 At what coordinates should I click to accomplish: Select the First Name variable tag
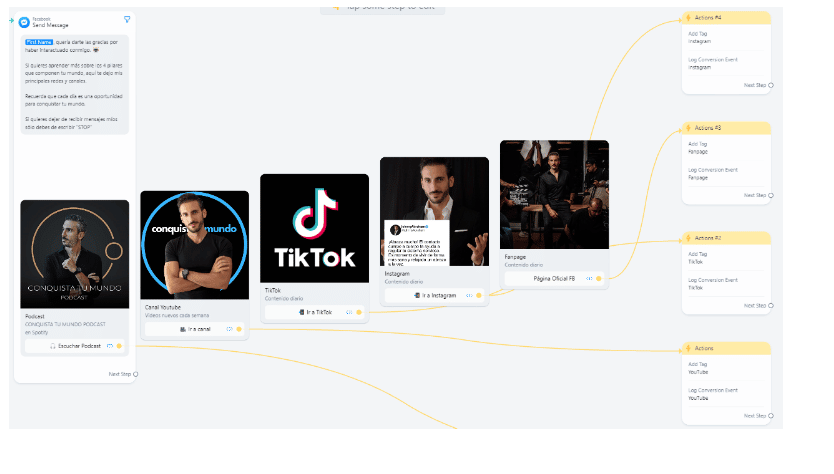[39, 42]
